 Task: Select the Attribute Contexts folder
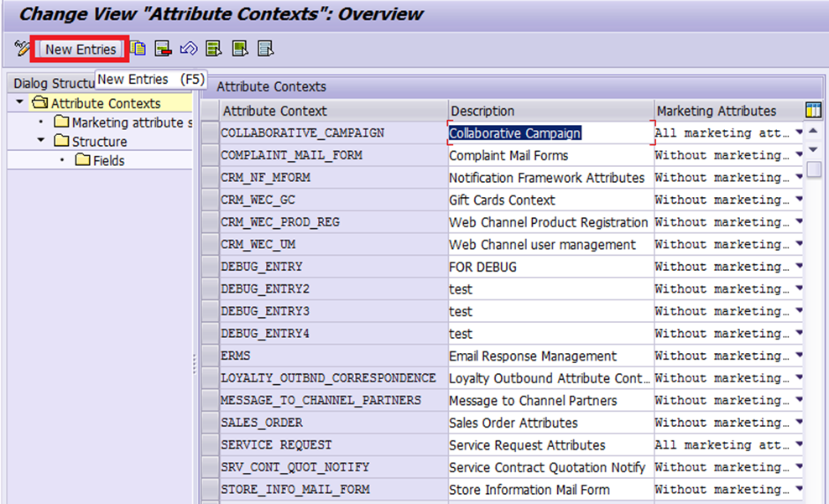pyautogui.click(x=96, y=103)
